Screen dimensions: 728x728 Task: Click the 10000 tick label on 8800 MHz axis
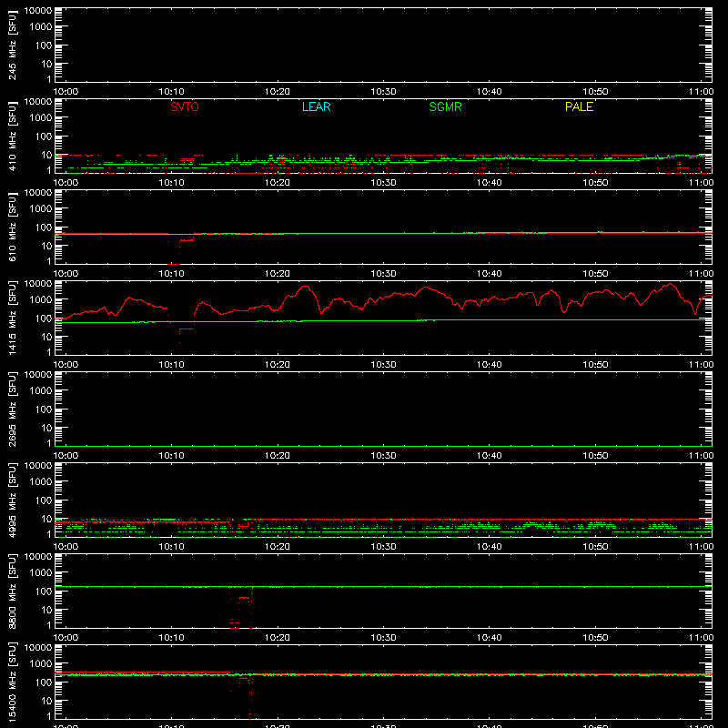tap(38, 557)
